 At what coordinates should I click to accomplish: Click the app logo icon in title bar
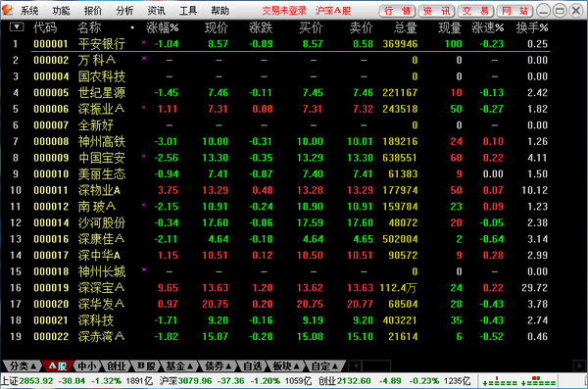(x=7, y=10)
